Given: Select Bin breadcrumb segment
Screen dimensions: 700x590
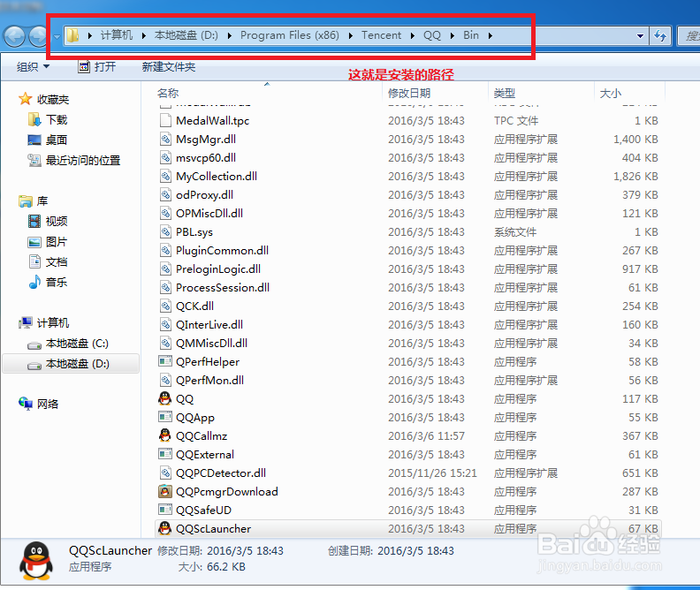Looking at the screenshot, I should pyautogui.click(x=470, y=35).
